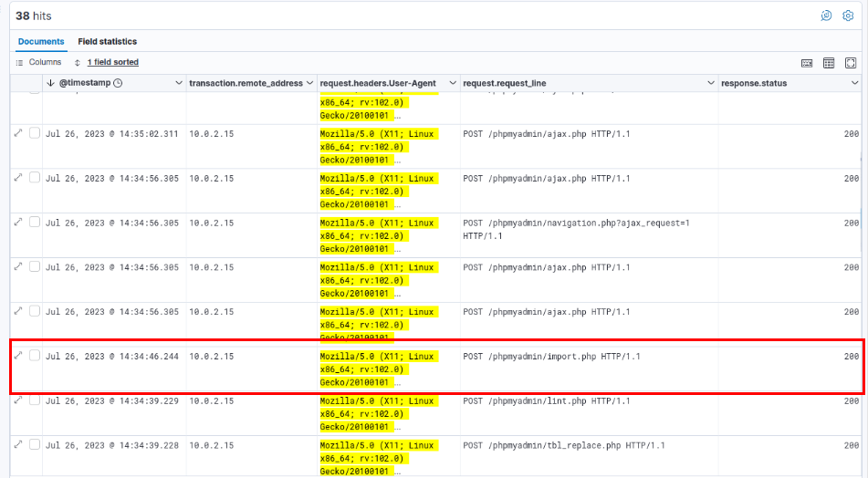Check the tbl_replace.php row checkbox
Image resolution: width=868 pixels, height=478 pixels.
[x=35, y=445]
